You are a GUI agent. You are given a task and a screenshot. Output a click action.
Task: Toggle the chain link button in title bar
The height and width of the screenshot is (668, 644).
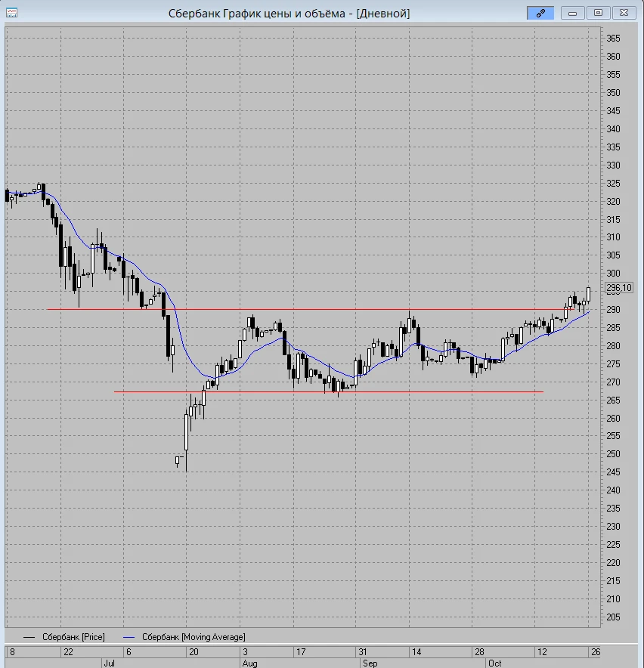point(540,13)
